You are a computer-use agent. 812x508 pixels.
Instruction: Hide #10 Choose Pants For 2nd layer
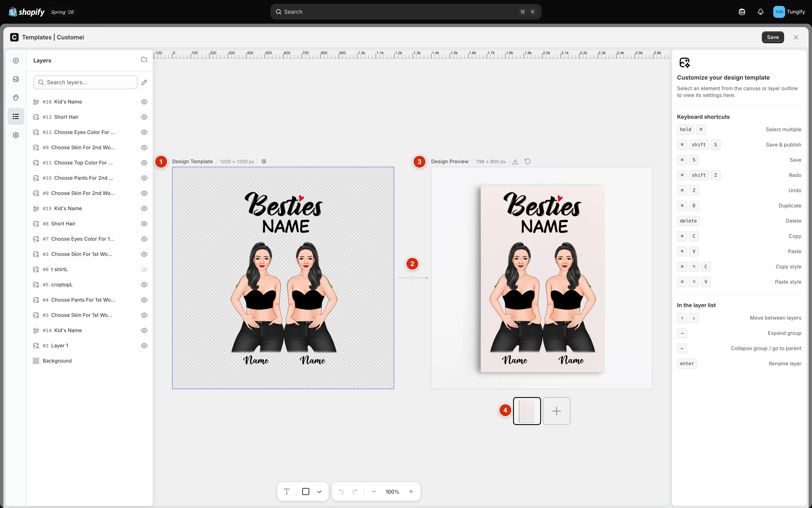[x=144, y=178]
